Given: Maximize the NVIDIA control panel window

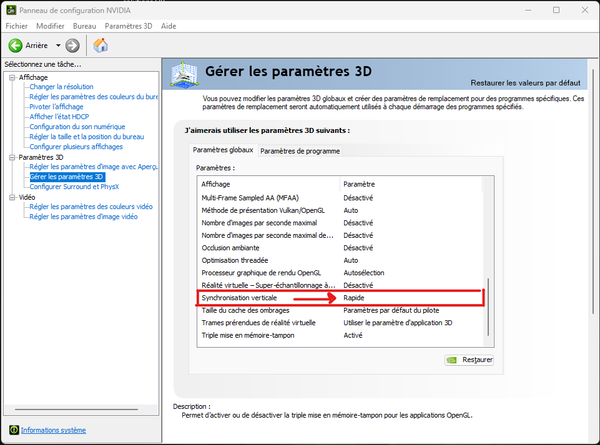Looking at the screenshot, I should coord(556,10).
